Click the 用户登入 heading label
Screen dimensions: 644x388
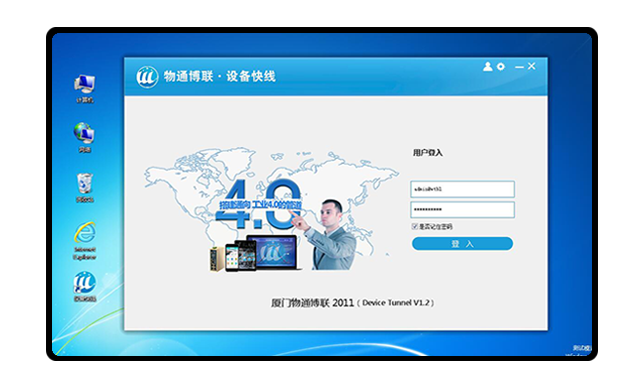point(428,153)
